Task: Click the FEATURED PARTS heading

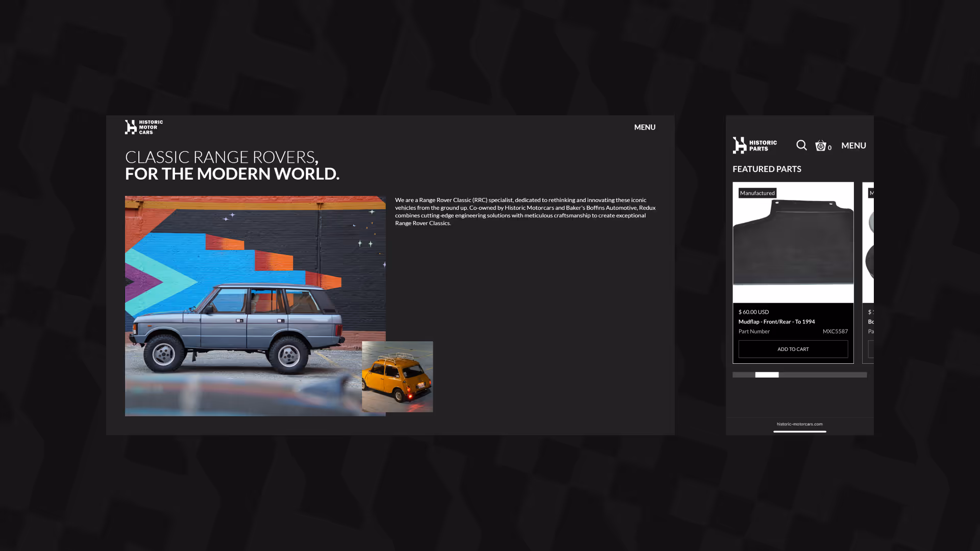Action: (x=767, y=169)
